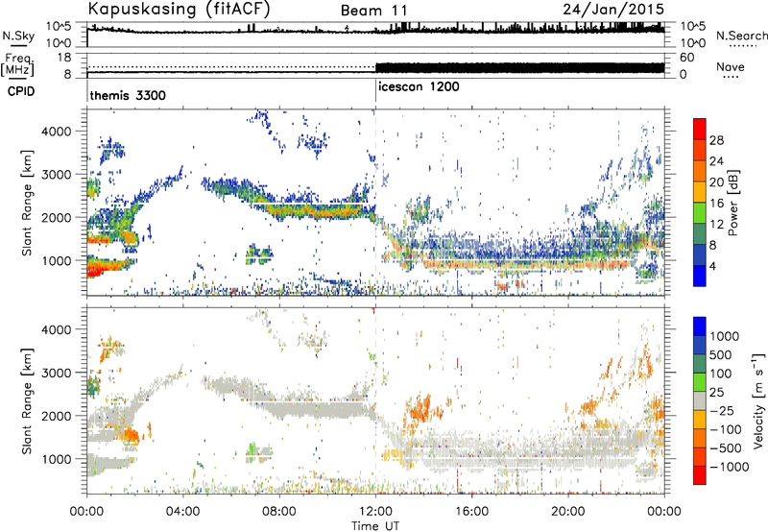Click the orange velocity patch near 02:00 in velocity panel
This screenshot has width=768, height=532.
(132, 435)
